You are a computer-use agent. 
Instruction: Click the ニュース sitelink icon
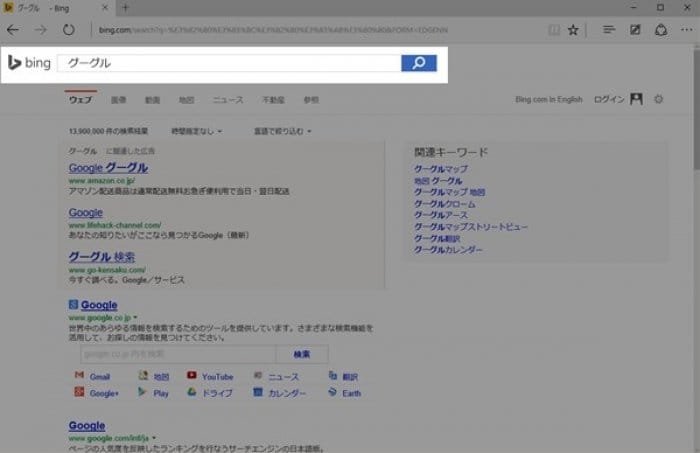click(258, 375)
